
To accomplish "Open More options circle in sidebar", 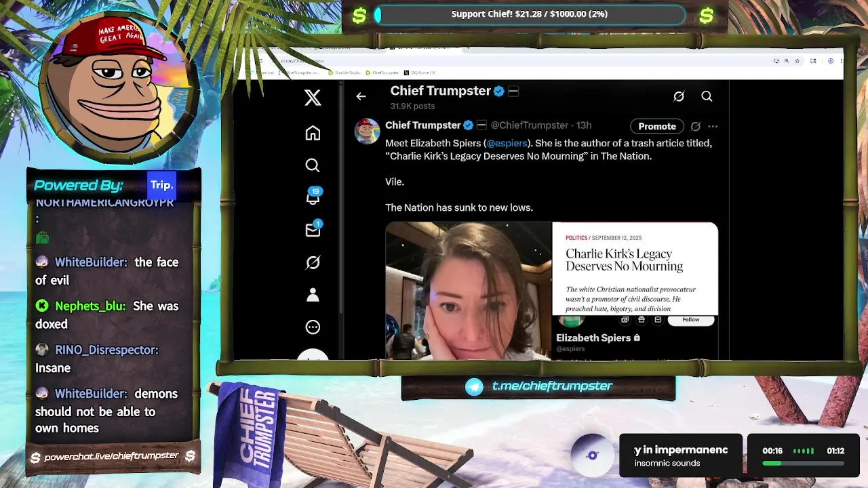I will [x=313, y=327].
